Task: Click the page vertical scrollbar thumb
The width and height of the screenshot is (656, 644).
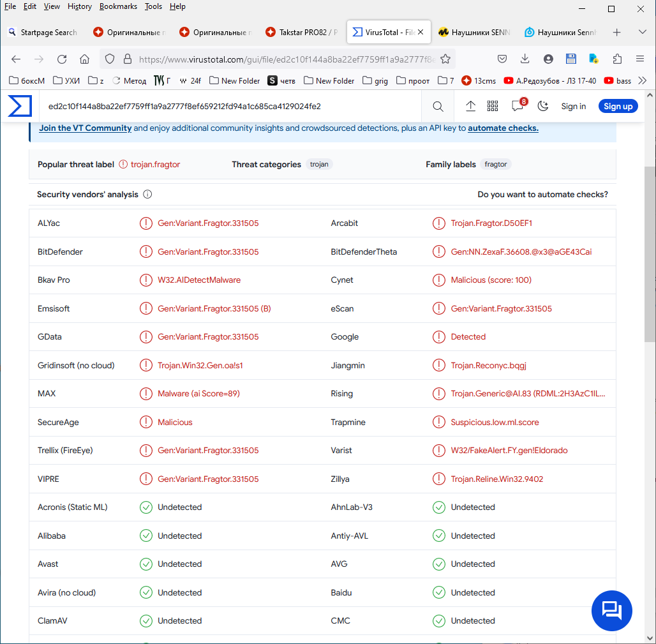Action: point(650,253)
